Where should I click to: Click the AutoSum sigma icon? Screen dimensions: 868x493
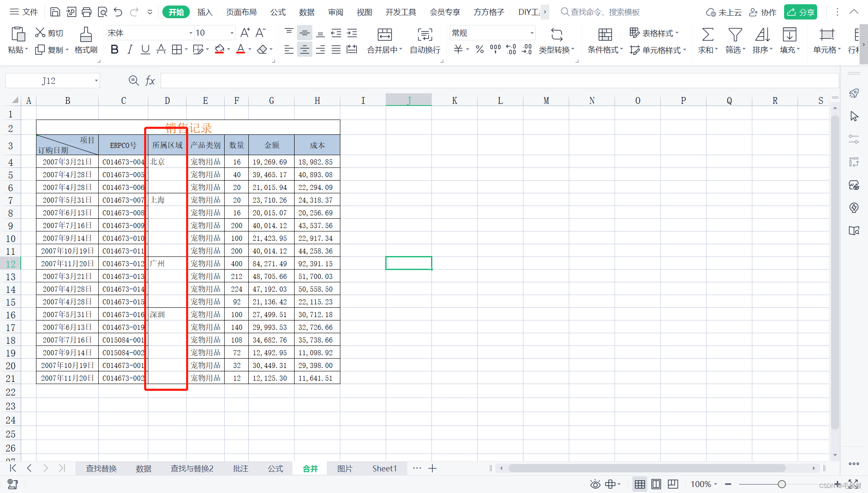click(707, 35)
